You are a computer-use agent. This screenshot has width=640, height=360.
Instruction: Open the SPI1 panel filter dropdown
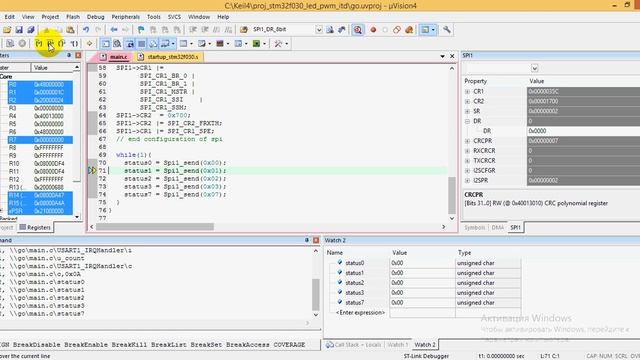[x=535, y=68]
